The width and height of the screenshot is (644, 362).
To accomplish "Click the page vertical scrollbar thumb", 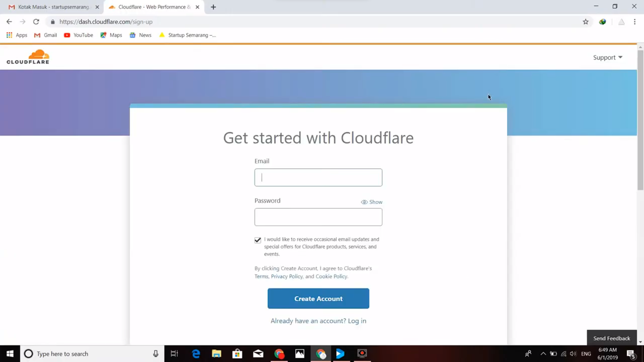I will click(640, 120).
